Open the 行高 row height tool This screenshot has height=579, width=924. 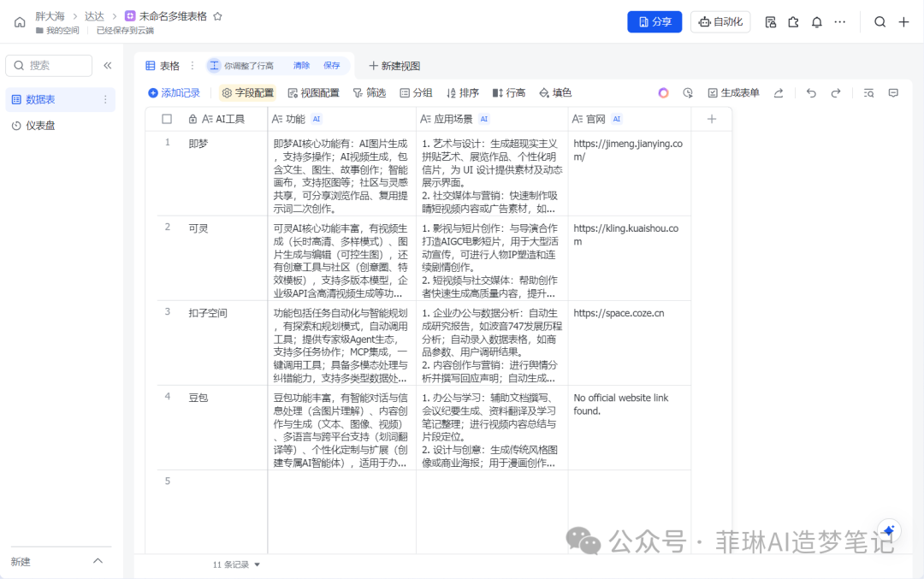pyautogui.click(x=509, y=93)
